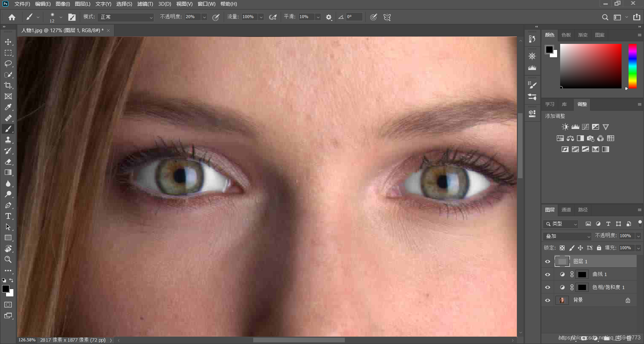This screenshot has height=344, width=644.
Task: Hide the 色相/饱和度 1 layer
Action: coord(548,287)
